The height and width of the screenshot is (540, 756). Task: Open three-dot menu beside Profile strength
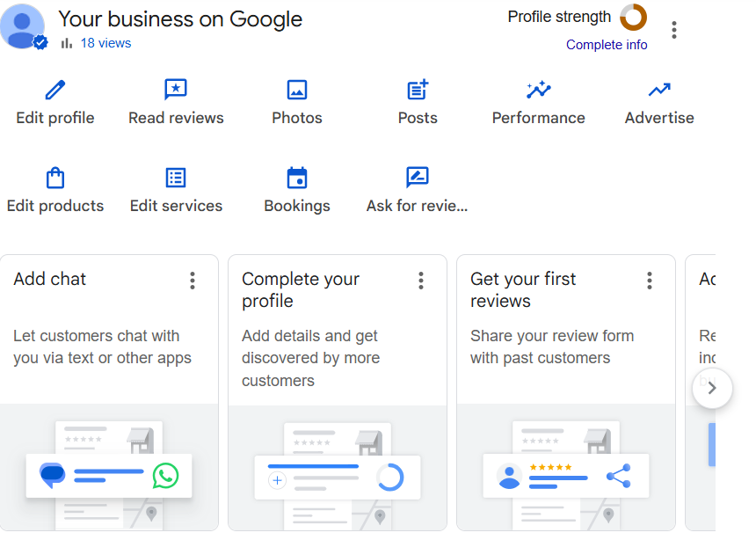pos(674,30)
